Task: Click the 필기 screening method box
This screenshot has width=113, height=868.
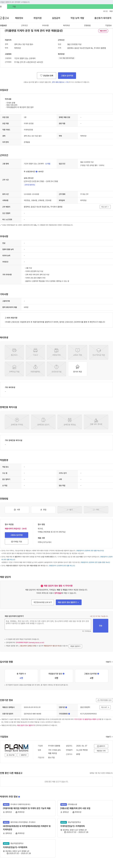Action: click(70, 509)
